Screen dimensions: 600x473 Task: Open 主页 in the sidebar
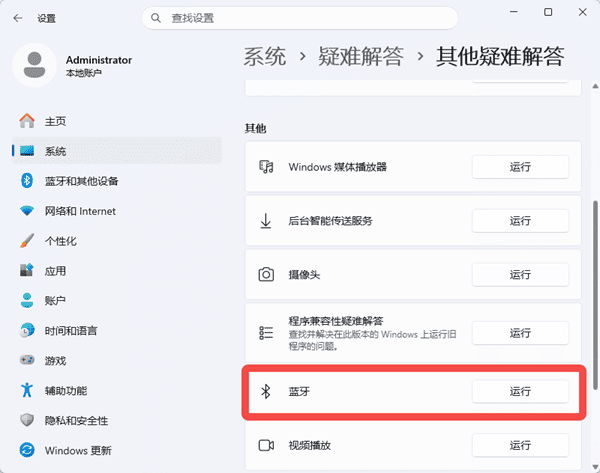point(117,121)
